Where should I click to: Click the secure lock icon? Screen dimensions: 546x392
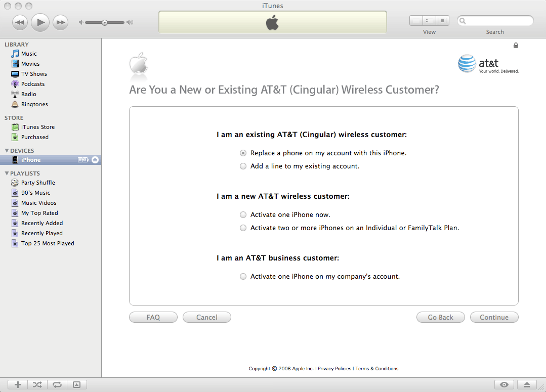tap(516, 45)
